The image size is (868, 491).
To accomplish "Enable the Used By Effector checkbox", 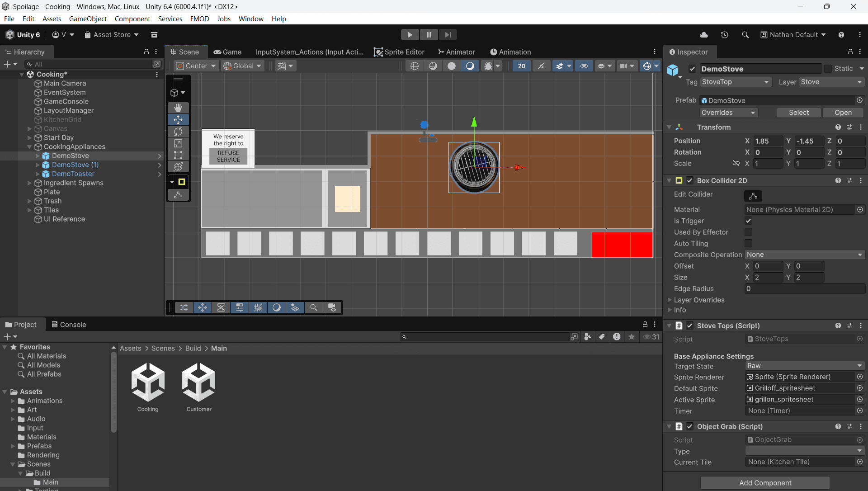I will point(749,232).
